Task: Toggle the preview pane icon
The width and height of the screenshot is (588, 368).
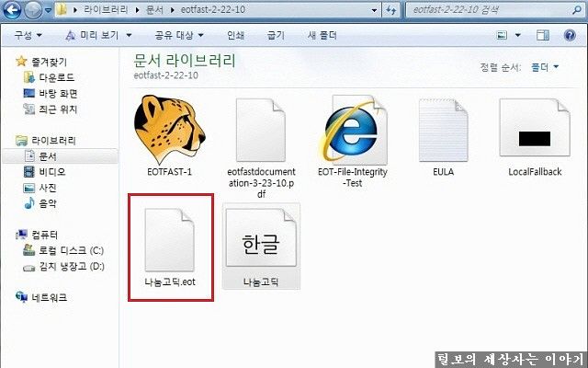Action: click(x=543, y=35)
